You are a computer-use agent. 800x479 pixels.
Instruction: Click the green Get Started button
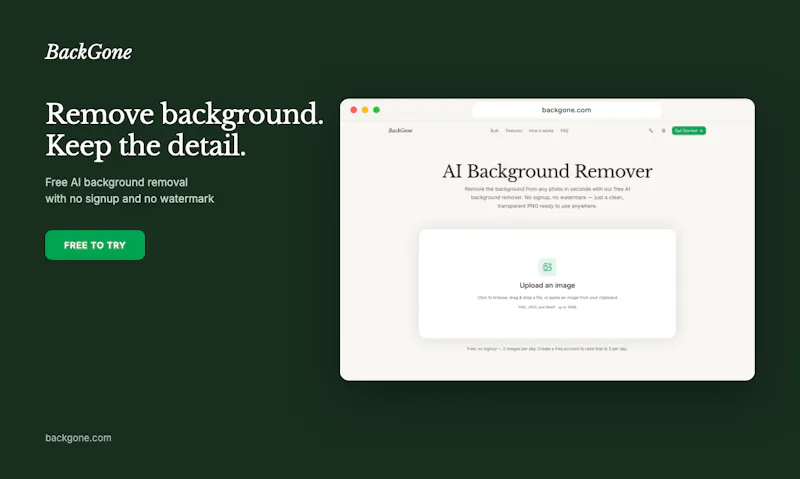click(689, 131)
